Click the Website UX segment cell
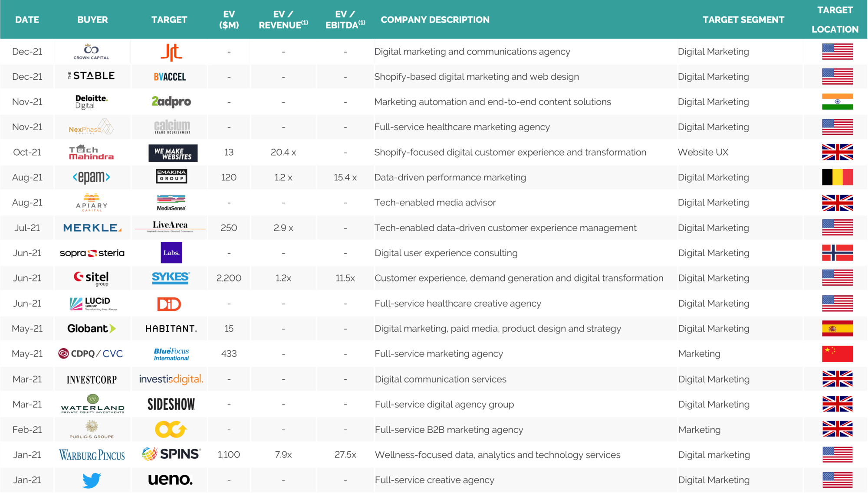The height and width of the screenshot is (496, 868). [x=703, y=152]
